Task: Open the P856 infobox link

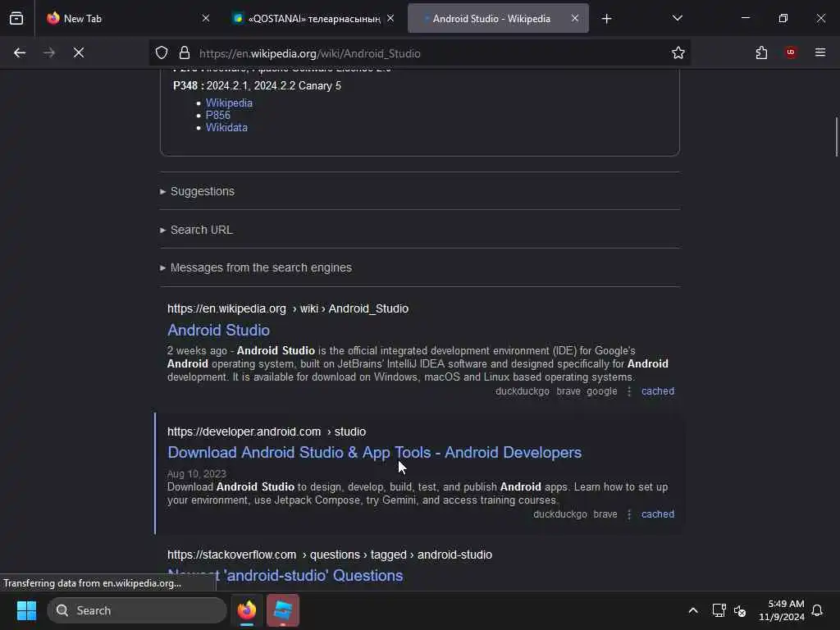Action: pyautogui.click(x=218, y=115)
